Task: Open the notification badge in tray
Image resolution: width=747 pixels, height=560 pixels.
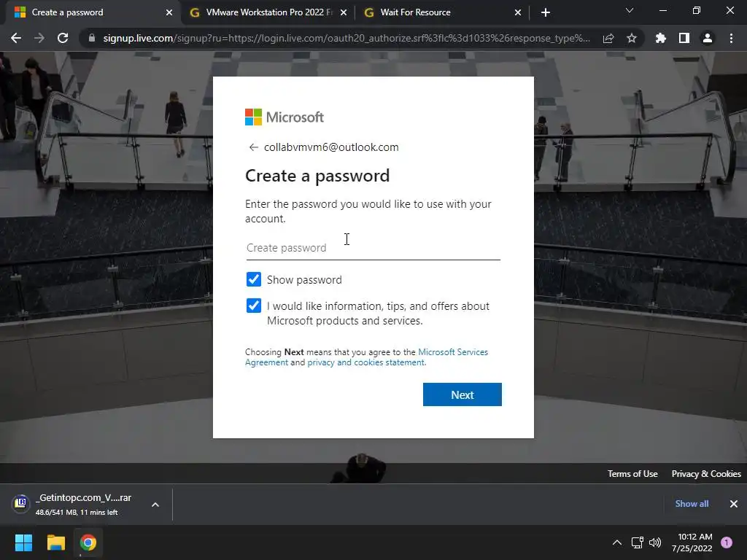Action: click(x=727, y=542)
